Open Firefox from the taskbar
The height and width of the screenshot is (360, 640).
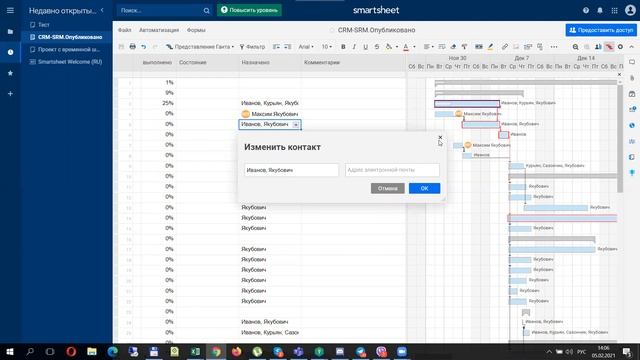click(x=236, y=351)
